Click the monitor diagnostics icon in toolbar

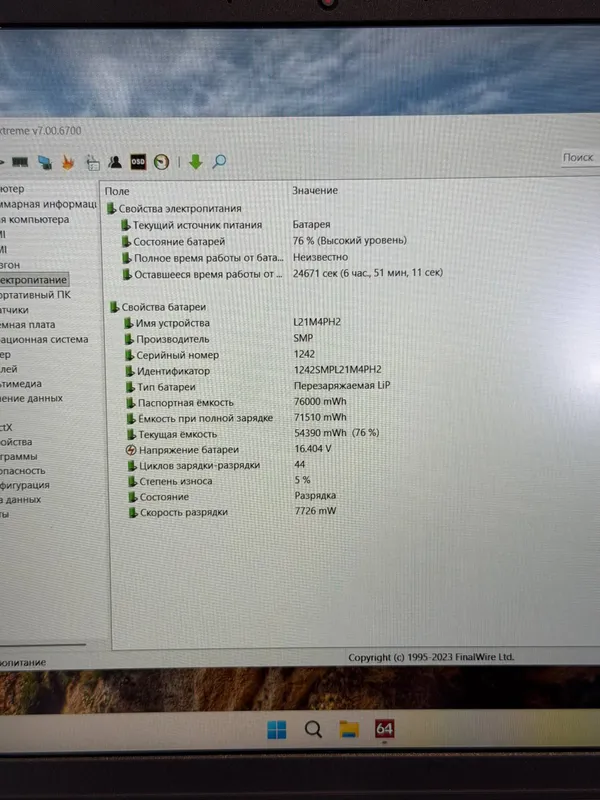click(x=44, y=162)
